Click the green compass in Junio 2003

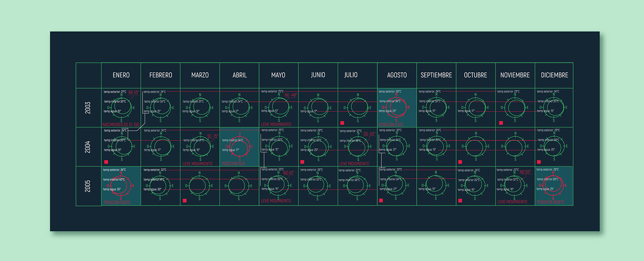point(318,107)
